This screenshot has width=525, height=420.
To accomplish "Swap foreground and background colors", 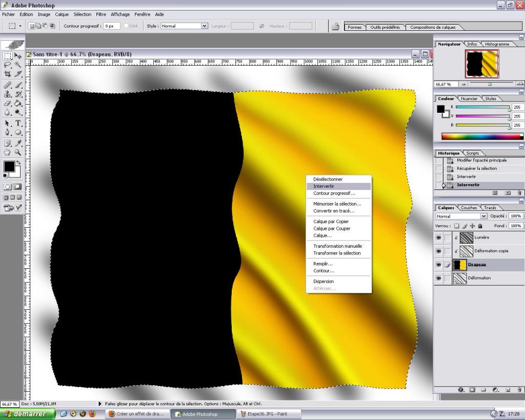I will click(x=19, y=163).
